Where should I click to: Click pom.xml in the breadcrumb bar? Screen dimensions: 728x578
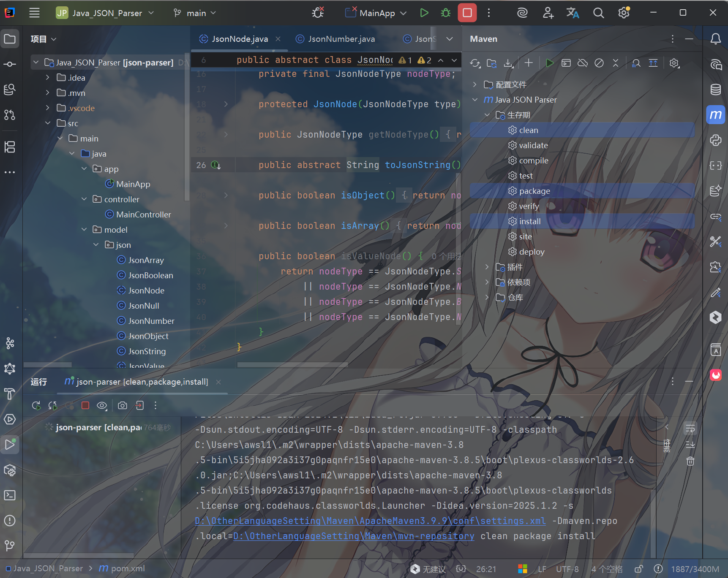point(122,569)
